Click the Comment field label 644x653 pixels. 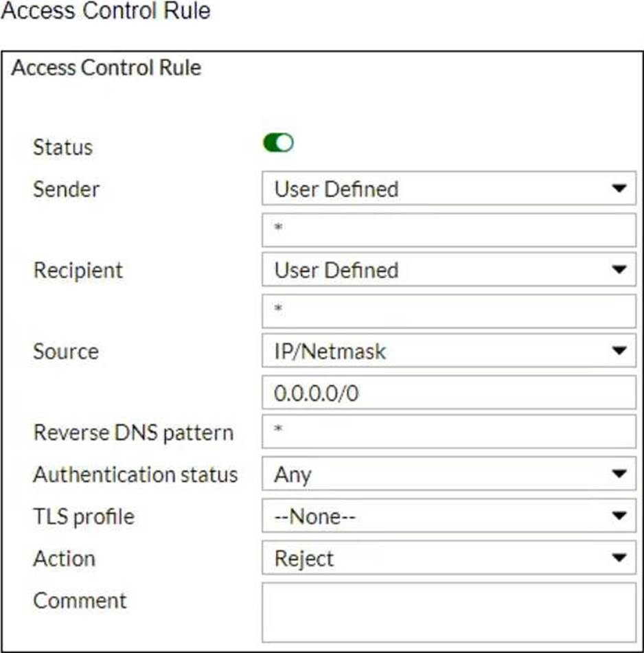point(80,600)
